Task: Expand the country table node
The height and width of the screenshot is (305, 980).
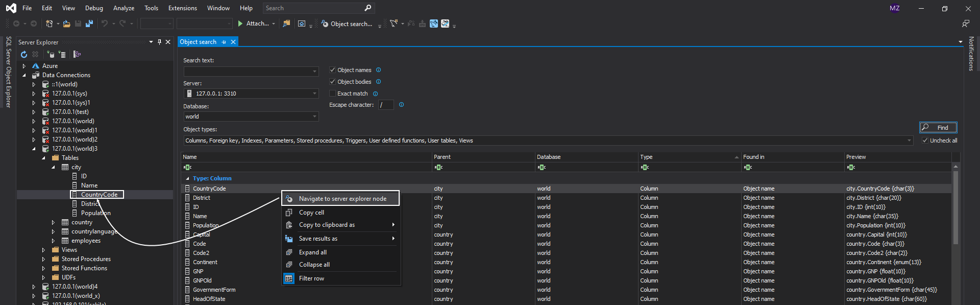Action: [x=53, y=222]
